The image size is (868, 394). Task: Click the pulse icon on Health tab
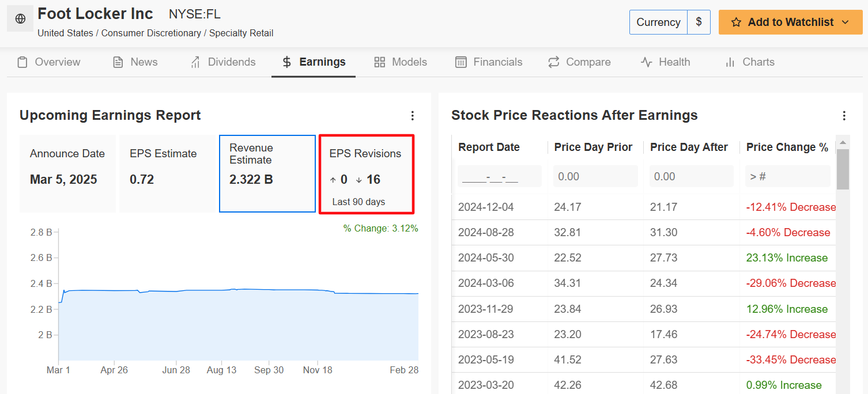pos(646,62)
